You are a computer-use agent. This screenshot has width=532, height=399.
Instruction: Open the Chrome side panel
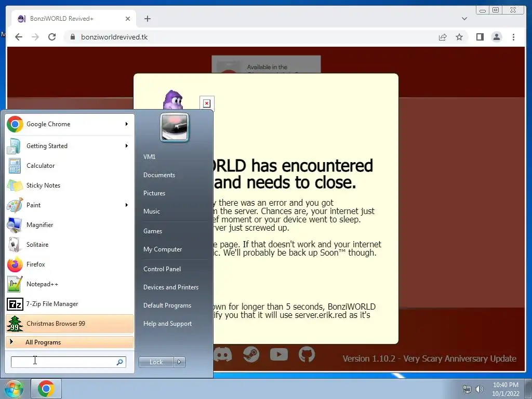pyautogui.click(x=480, y=37)
